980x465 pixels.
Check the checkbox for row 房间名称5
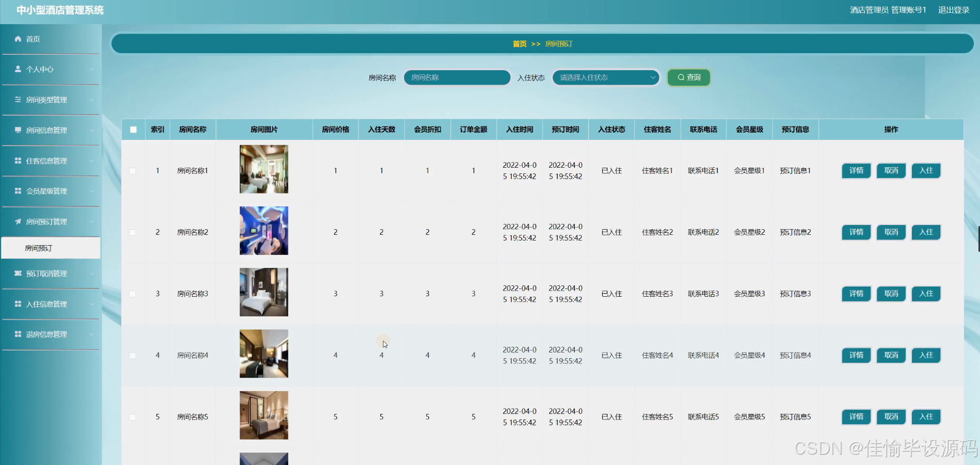[133, 417]
